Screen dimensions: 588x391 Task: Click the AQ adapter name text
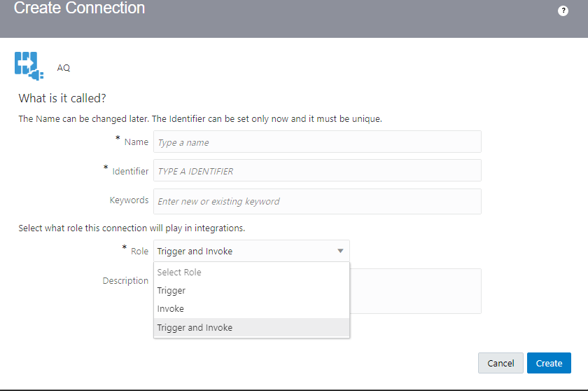(x=64, y=68)
